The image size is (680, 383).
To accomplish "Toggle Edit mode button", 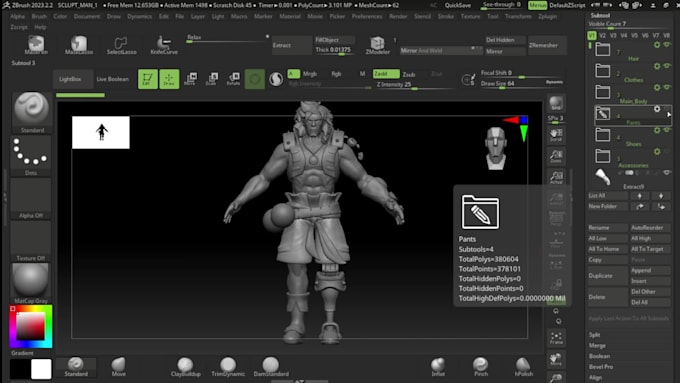I will (x=147, y=79).
